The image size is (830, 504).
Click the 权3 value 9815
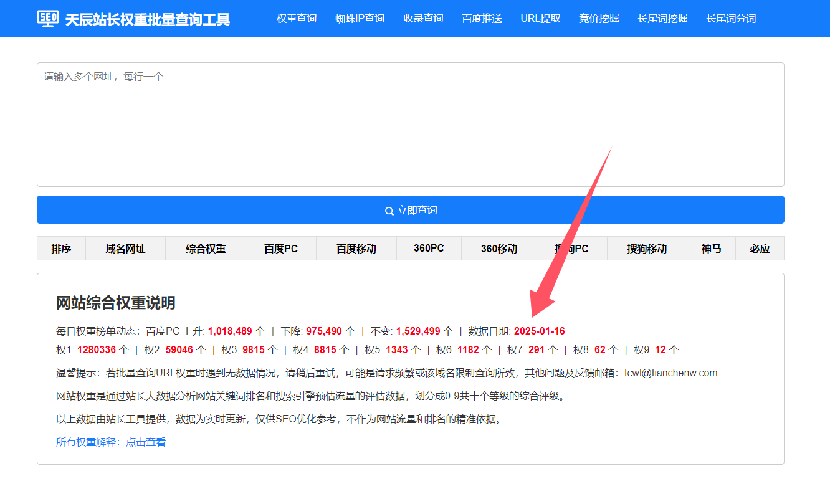pyautogui.click(x=254, y=349)
